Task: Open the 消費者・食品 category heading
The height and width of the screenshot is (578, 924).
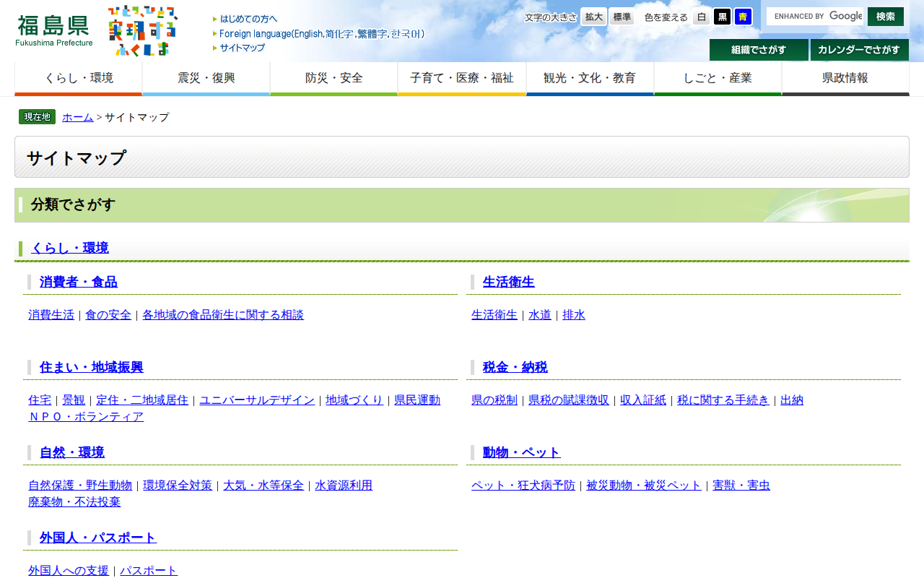Action: 79,282
